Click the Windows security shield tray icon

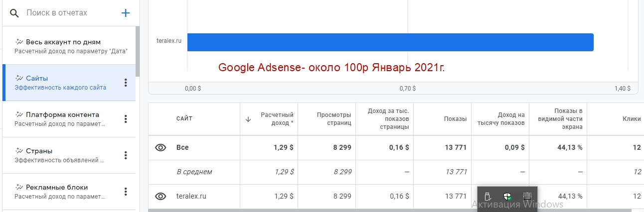point(507,196)
